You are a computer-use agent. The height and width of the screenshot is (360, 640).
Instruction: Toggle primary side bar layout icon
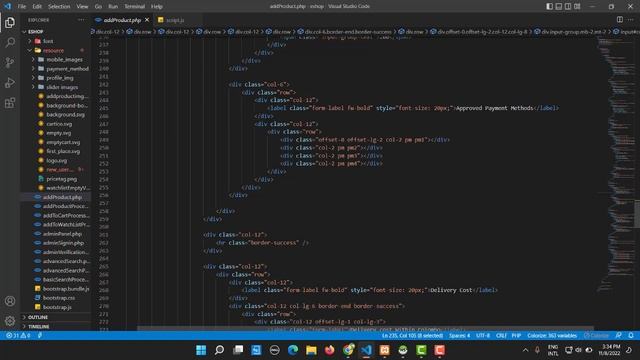coord(549,6)
